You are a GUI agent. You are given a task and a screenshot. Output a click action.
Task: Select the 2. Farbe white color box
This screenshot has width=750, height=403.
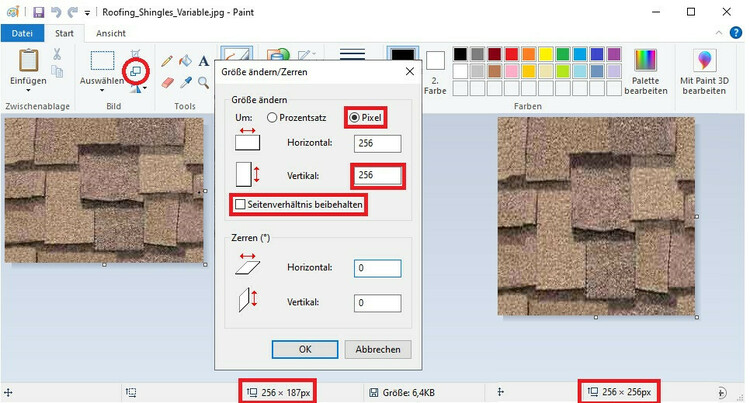tap(435, 61)
